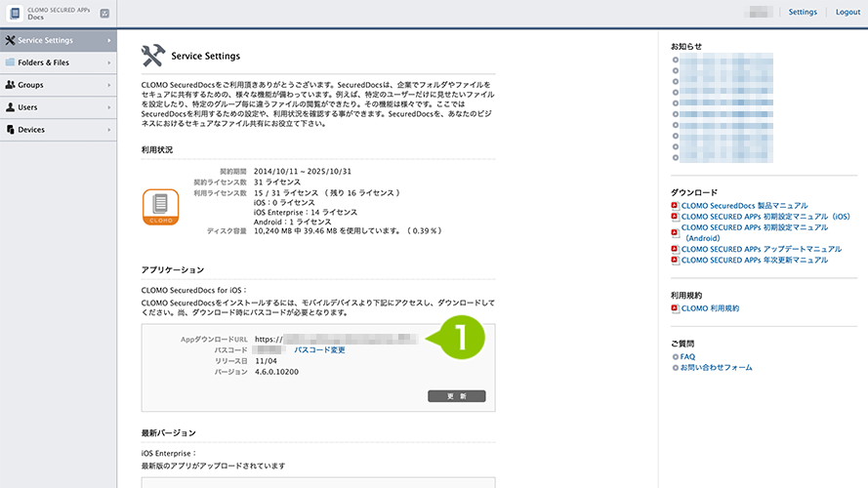Expand the Service Settings menu arrow
This screenshot has width=868, height=488.
click(x=109, y=40)
